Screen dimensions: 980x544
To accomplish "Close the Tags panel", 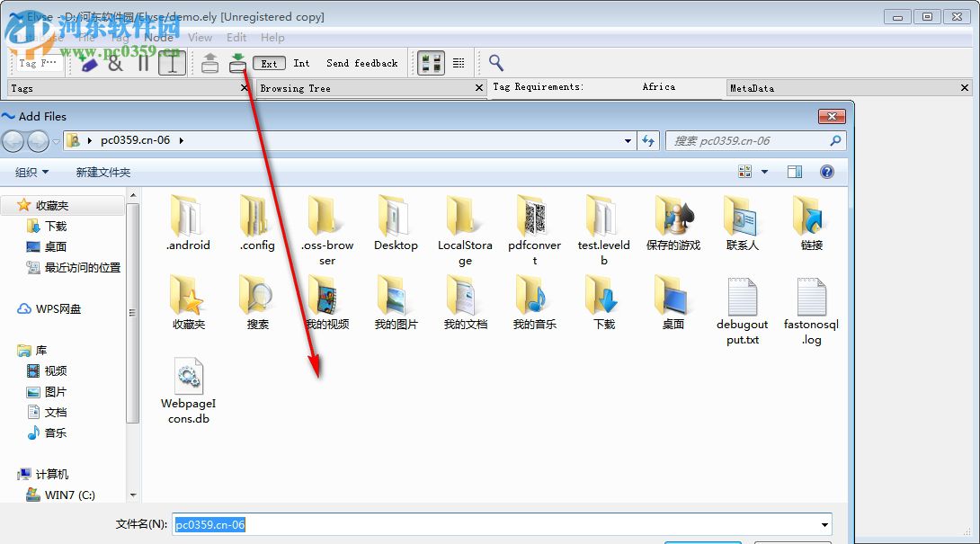I will [x=245, y=87].
